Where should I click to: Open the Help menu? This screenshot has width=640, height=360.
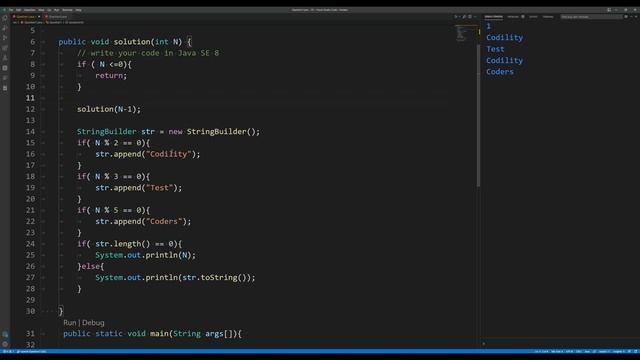(78, 10)
